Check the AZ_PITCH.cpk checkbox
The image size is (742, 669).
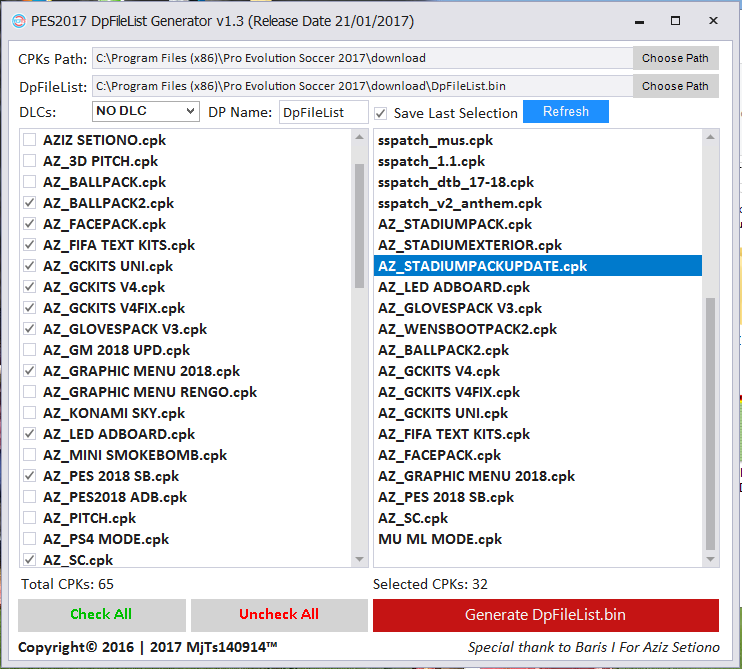click(x=29, y=518)
